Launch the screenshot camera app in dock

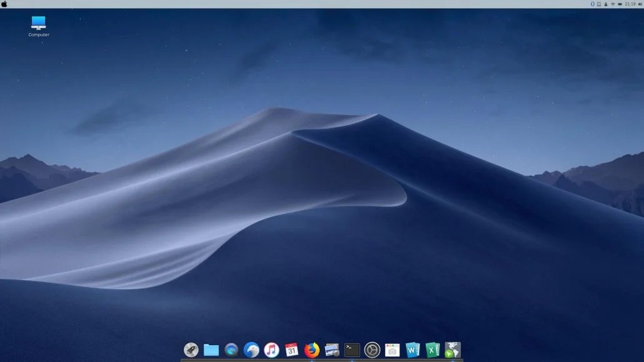[x=392, y=349]
